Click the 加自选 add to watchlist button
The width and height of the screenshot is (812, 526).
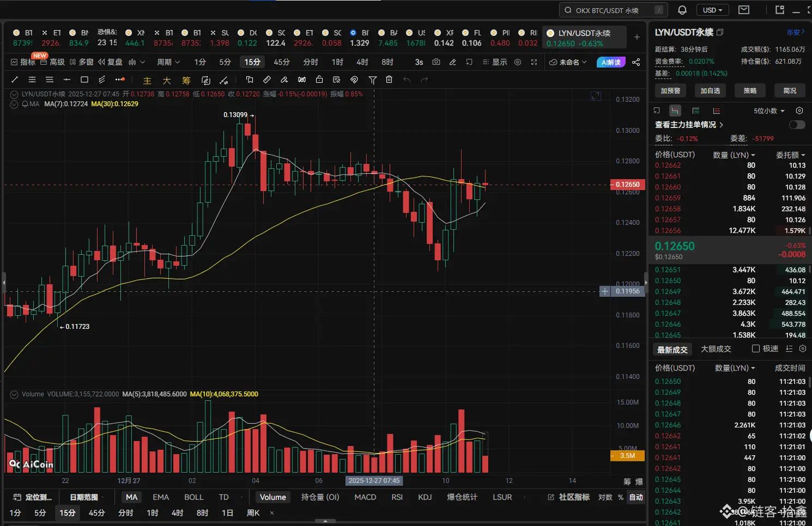point(710,91)
